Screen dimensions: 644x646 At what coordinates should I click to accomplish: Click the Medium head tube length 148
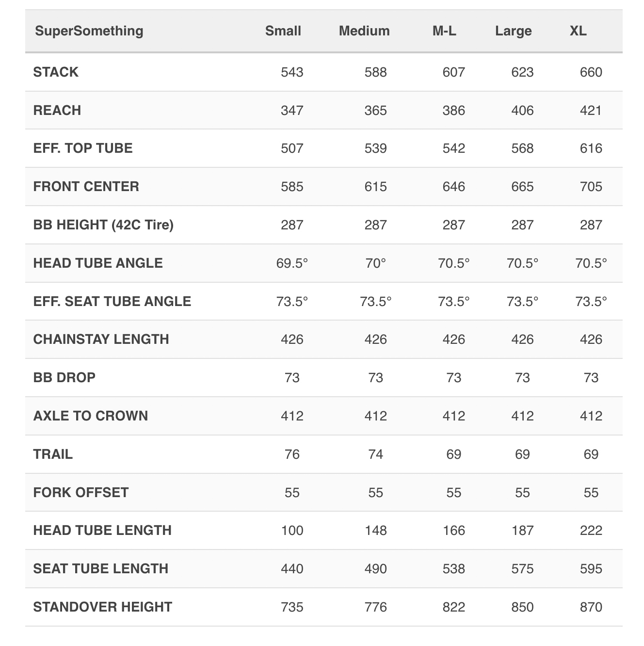click(x=375, y=531)
